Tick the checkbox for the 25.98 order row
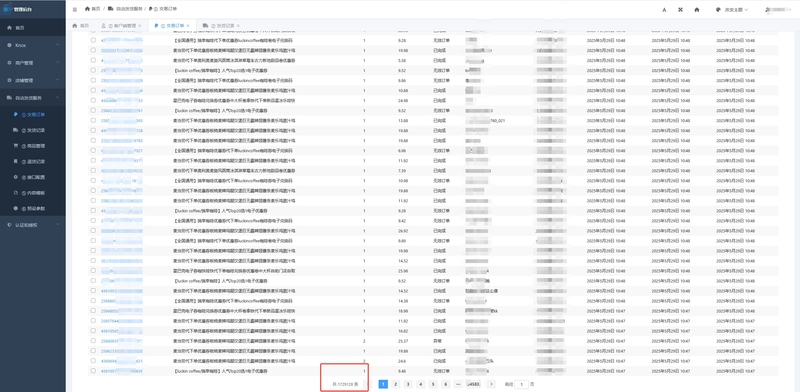 93,271
